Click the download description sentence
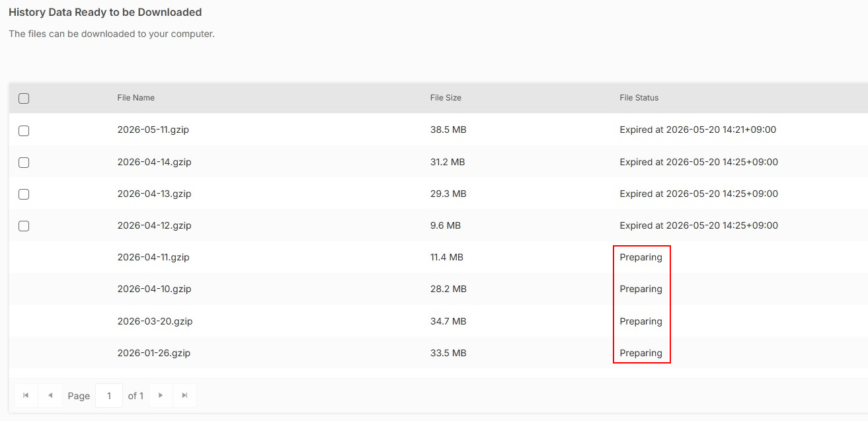The image size is (868, 421). (112, 34)
